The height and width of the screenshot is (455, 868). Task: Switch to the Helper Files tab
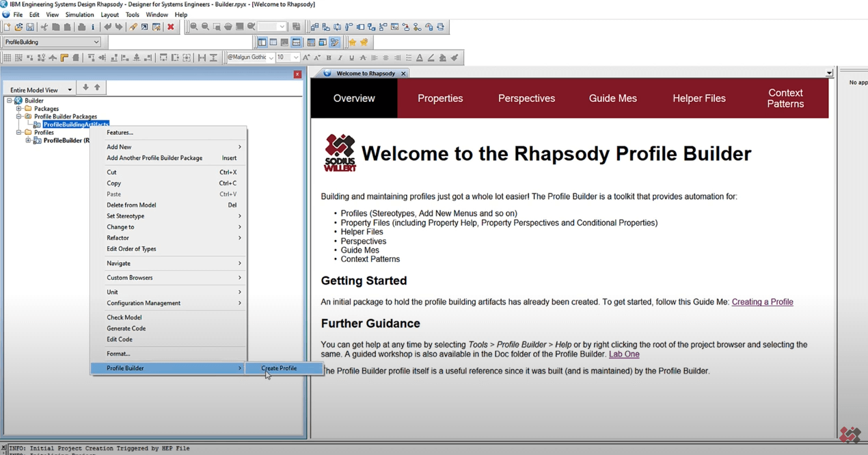699,99
